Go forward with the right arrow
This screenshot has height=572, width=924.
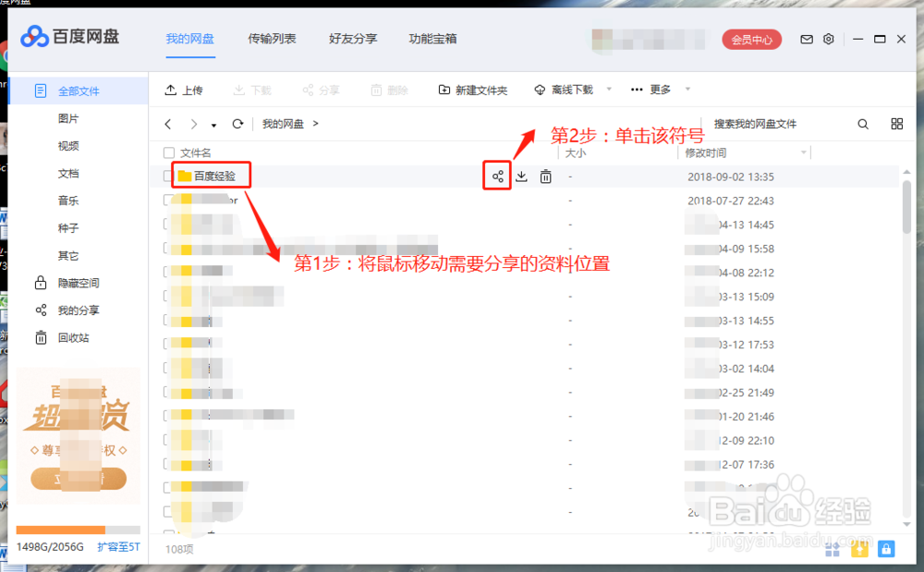pyautogui.click(x=193, y=124)
